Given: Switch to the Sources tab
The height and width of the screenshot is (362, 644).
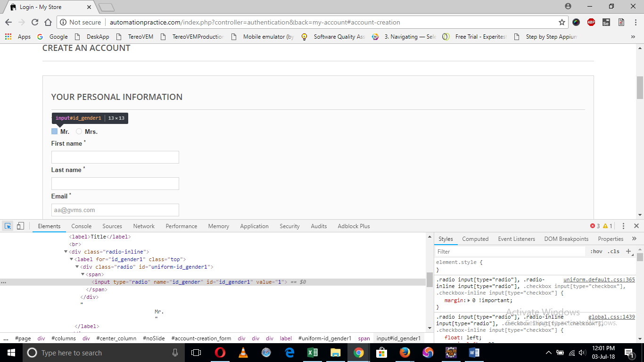Looking at the screenshot, I should tap(112, 226).
